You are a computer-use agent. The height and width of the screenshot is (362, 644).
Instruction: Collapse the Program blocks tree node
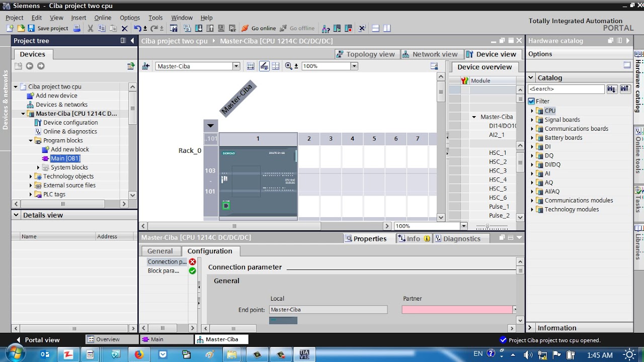click(31, 141)
